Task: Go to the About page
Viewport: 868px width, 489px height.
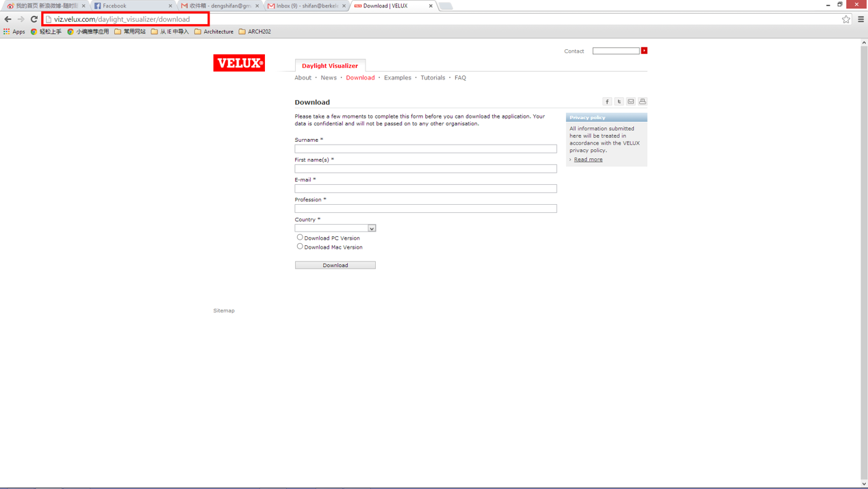Action: coord(303,78)
